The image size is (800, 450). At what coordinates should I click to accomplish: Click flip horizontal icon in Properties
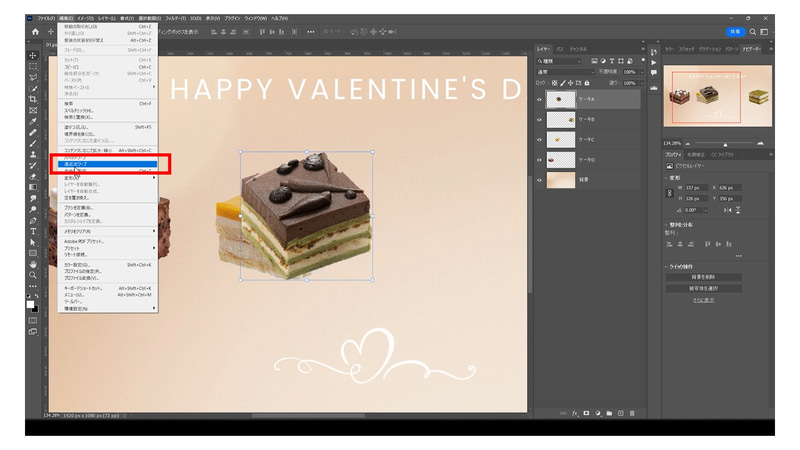[x=728, y=210]
